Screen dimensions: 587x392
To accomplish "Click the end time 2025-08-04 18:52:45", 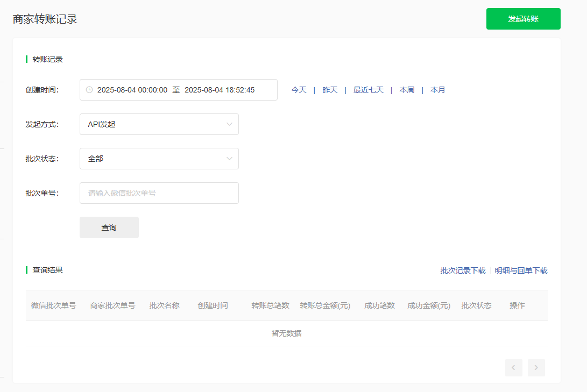I will tap(220, 90).
